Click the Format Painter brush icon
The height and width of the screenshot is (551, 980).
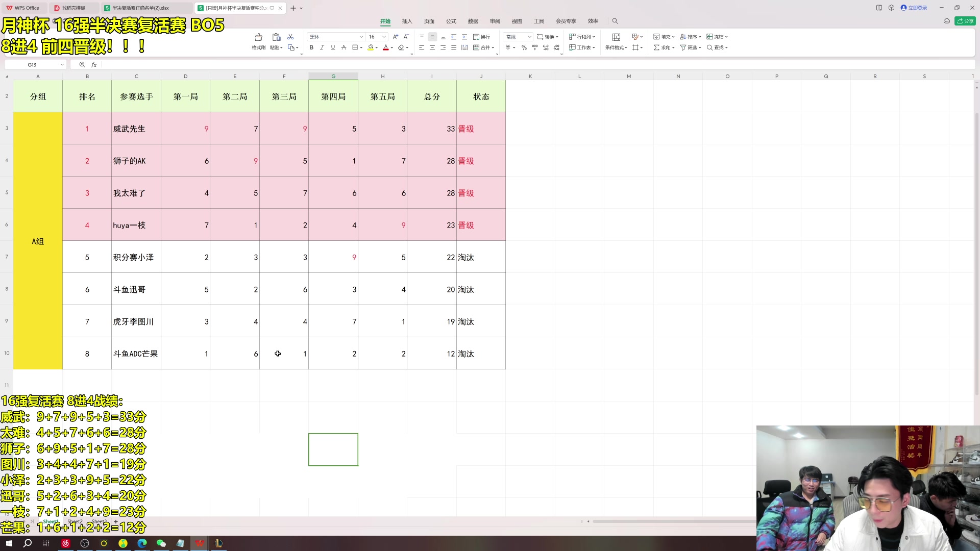pos(258,37)
